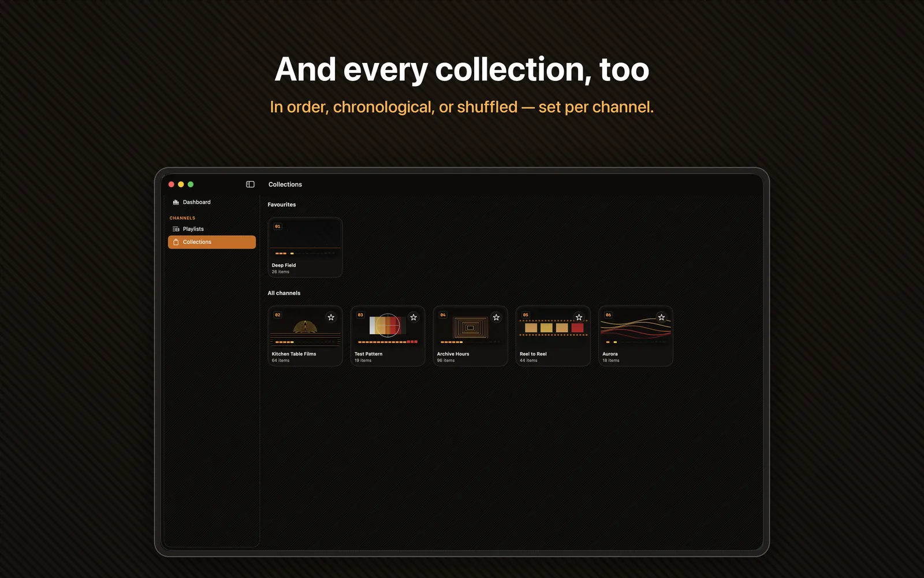The image size is (924, 578).
Task: Click the '26 items' count label
Action: point(281,272)
